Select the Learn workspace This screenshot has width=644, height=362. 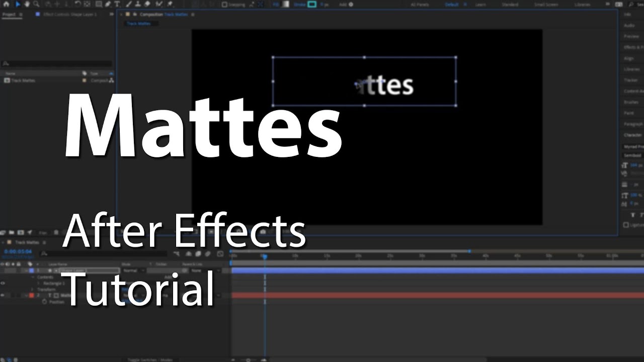coord(481,5)
